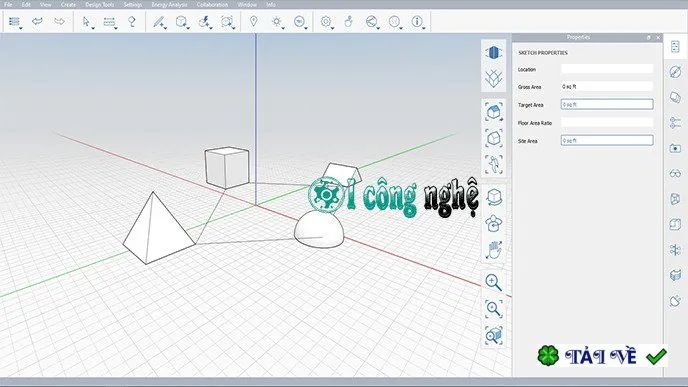Click the Location input field
688x387 pixels.
607,69
